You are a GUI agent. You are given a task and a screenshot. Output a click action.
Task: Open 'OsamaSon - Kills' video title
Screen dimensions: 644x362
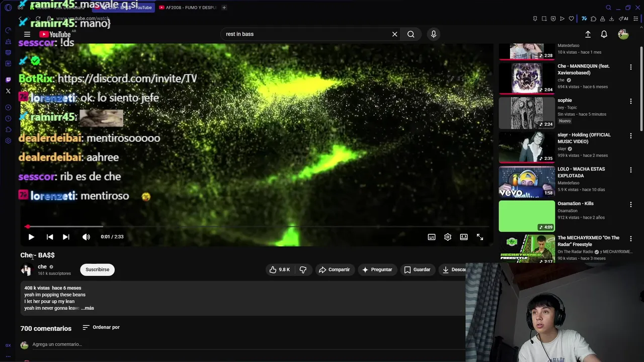[576, 204]
